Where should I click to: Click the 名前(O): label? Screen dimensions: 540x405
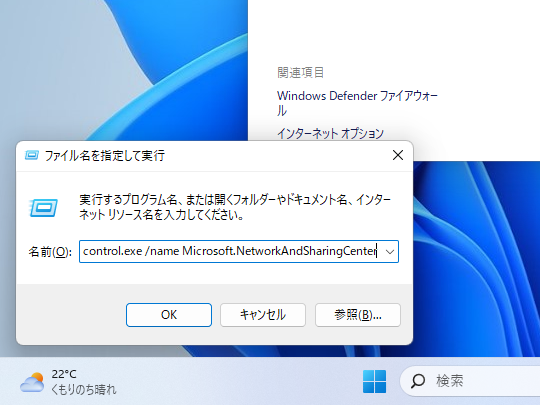tap(50, 252)
